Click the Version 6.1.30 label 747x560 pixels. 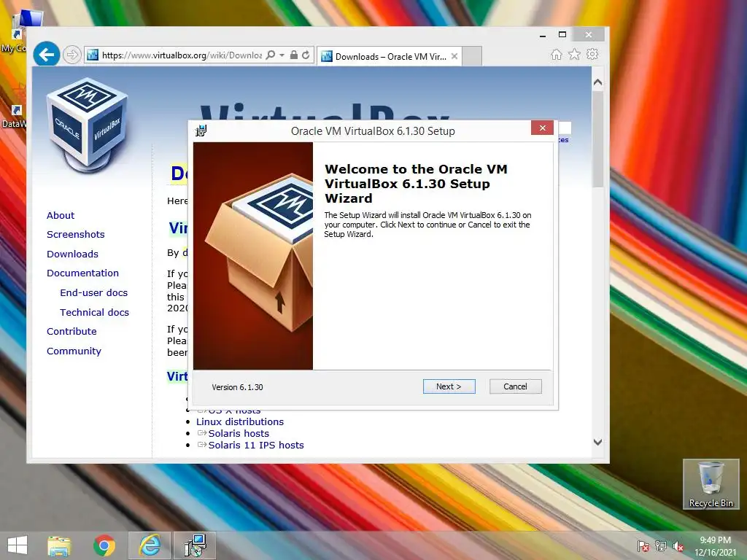coord(237,387)
